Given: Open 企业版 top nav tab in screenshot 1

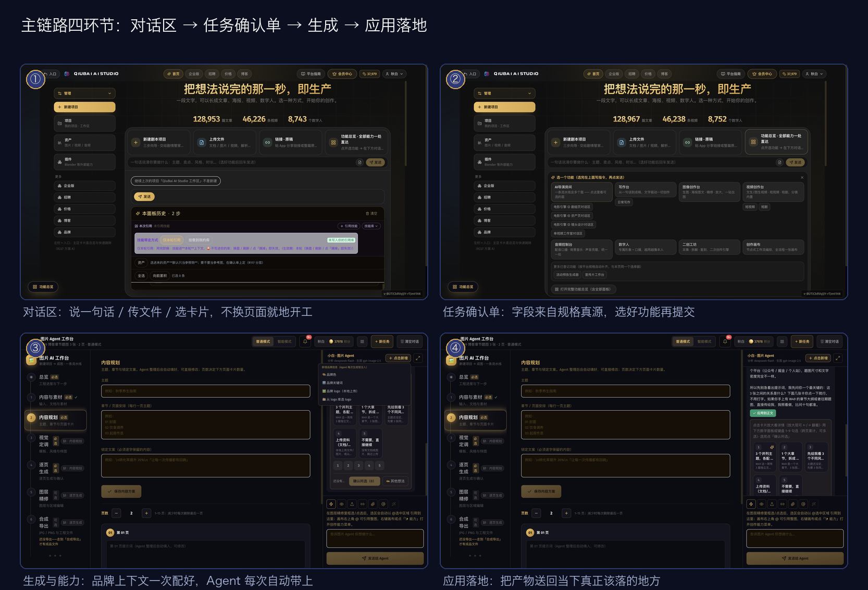Looking at the screenshot, I should click(x=194, y=74).
